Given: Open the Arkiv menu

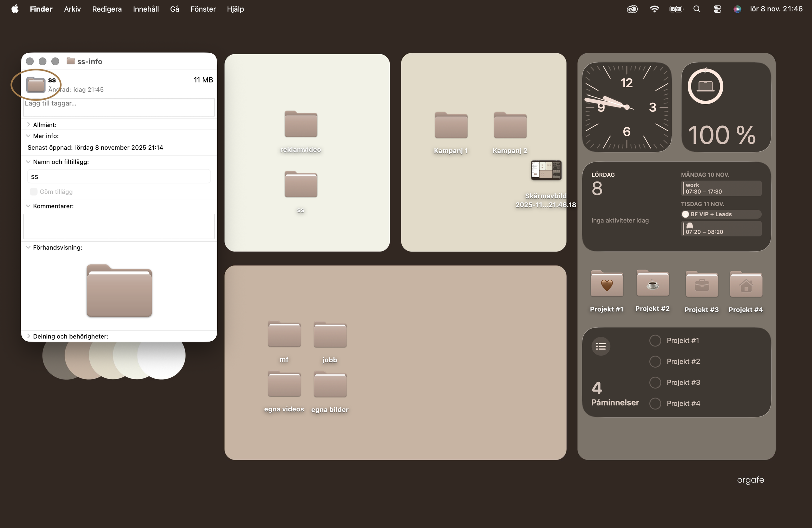Looking at the screenshot, I should (x=72, y=9).
